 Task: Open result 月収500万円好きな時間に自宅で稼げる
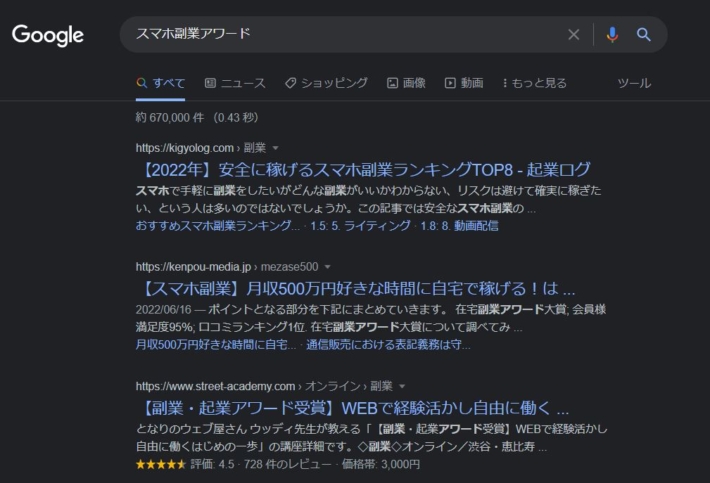click(356, 289)
